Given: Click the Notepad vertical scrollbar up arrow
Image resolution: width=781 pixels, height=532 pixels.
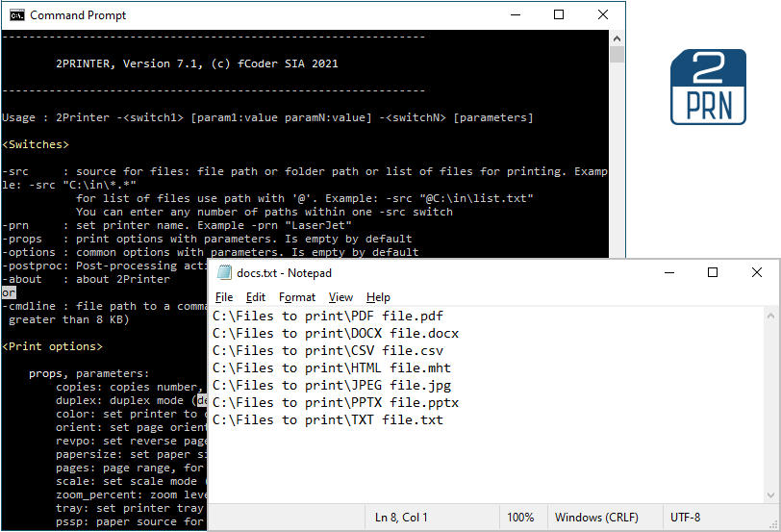Looking at the screenshot, I should (770, 316).
